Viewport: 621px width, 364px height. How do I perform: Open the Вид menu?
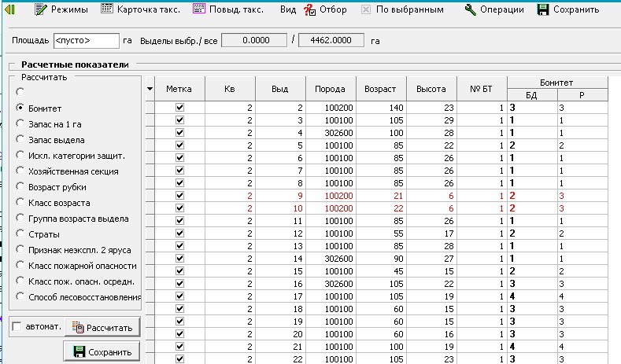tap(288, 9)
